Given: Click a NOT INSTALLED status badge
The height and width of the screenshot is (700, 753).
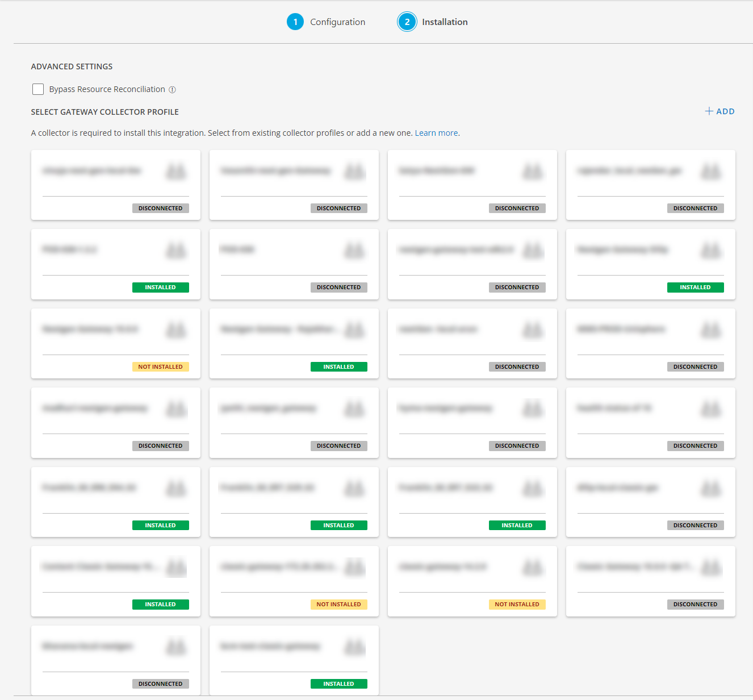Looking at the screenshot, I should [161, 366].
